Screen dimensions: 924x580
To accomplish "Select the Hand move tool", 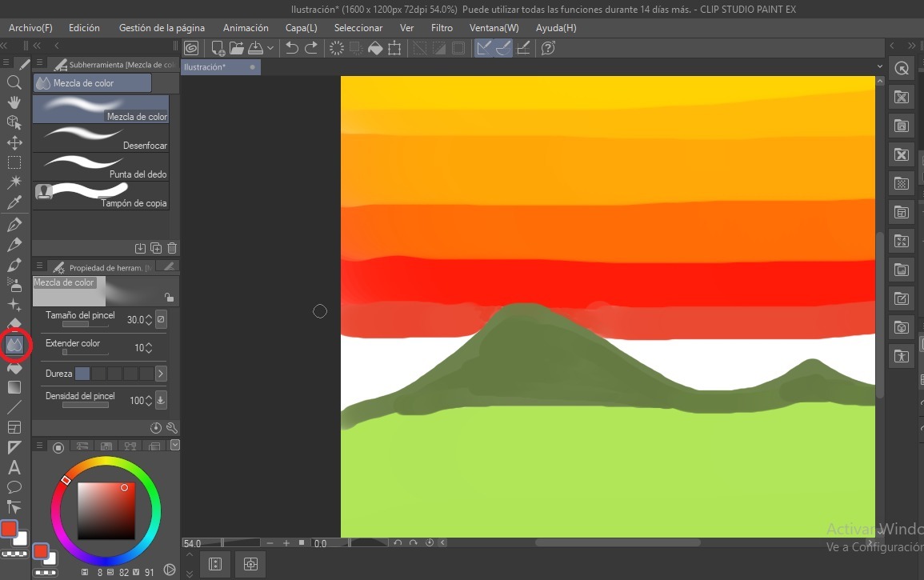I will (14, 102).
